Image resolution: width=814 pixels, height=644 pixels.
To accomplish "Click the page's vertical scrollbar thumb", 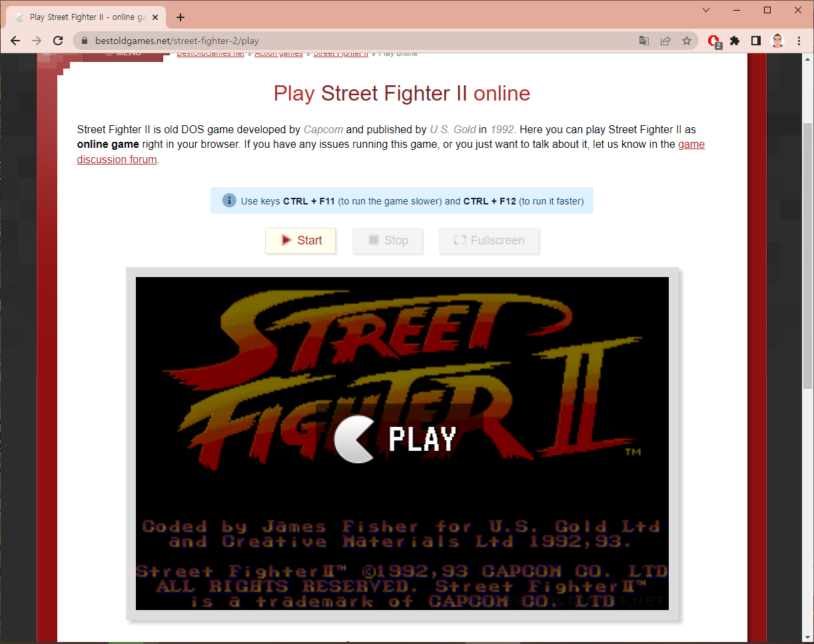I will click(808, 256).
